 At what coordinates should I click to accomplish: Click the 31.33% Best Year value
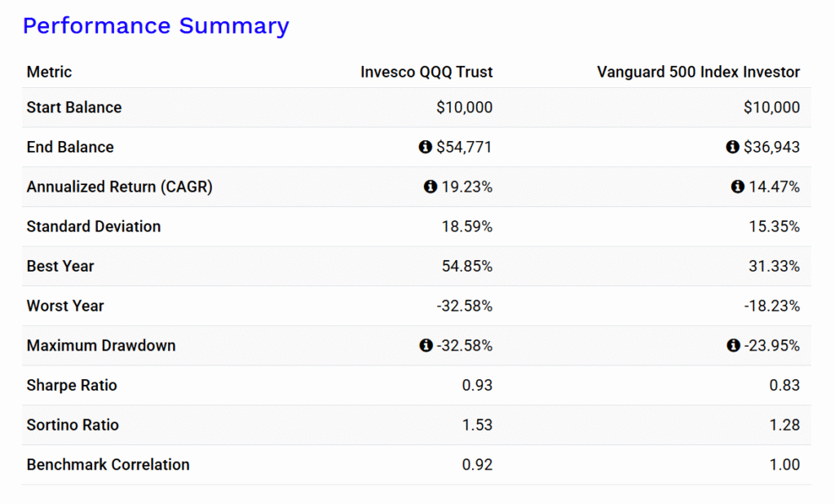point(775,266)
